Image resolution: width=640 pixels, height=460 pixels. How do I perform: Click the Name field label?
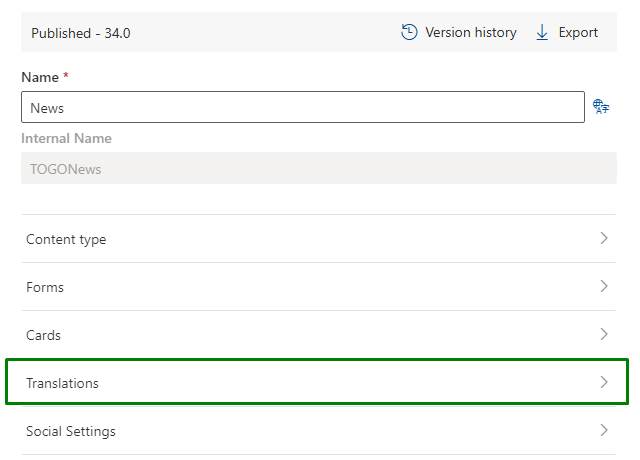coord(40,77)
